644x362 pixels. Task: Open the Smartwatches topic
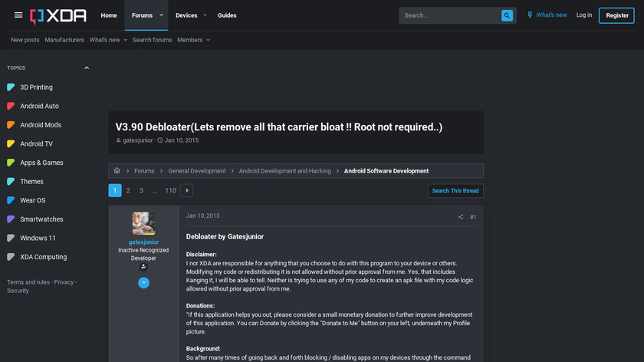(41, 219)
